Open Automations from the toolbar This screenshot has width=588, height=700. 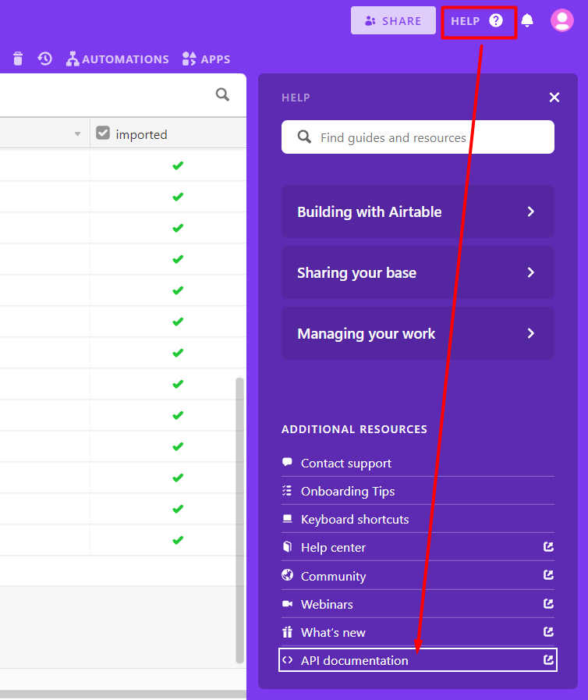pyautogui.click(x=118, y=59)
